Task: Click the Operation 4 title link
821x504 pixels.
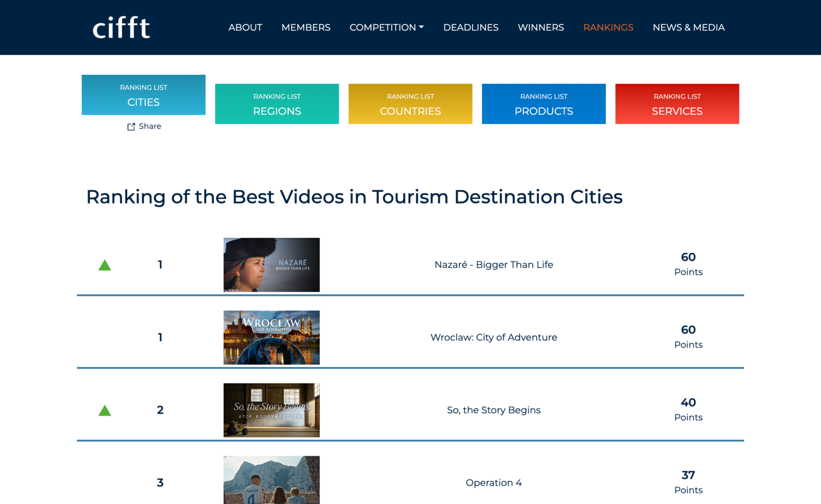Action: coord(494,483)
